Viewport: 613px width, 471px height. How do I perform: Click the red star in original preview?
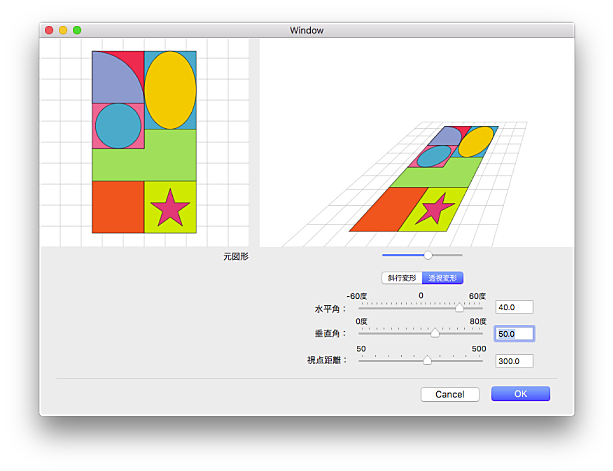click(x=171, y=207)
